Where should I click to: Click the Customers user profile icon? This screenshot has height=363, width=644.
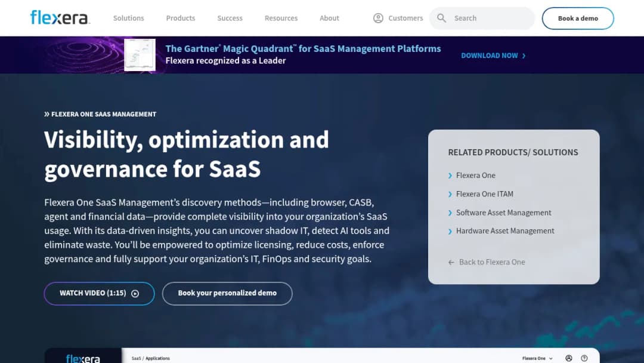pyautogui.click(x=378, y=18)
